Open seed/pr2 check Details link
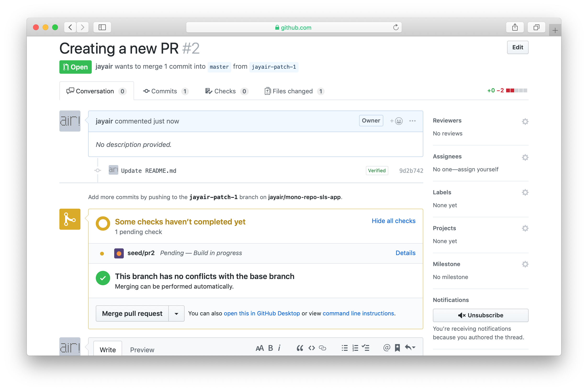Viewport: 588px width, 391px height. tap(405, 253)
